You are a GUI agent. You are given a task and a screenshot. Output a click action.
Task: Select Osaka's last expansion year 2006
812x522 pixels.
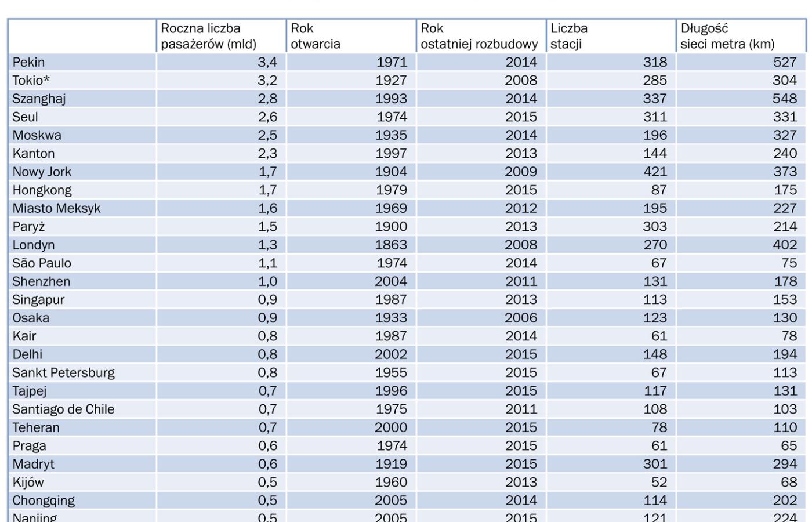coord(521,318)
